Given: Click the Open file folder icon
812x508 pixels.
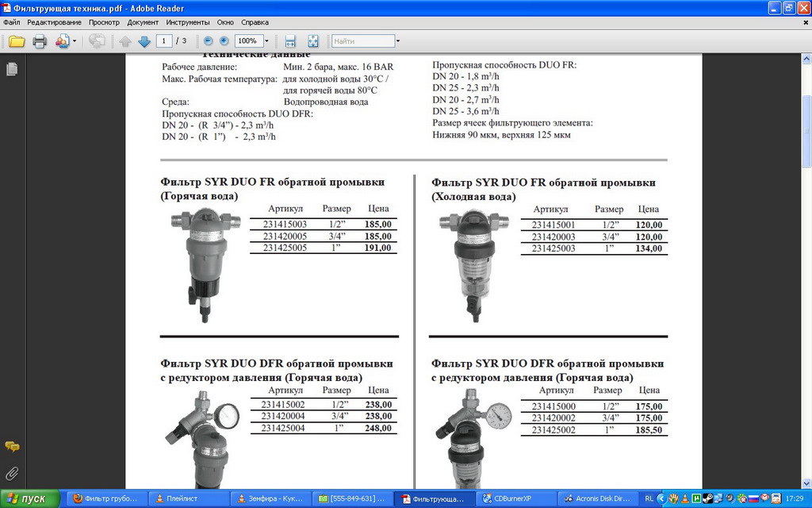Looking at the screenshot, I should coord(17,41).
